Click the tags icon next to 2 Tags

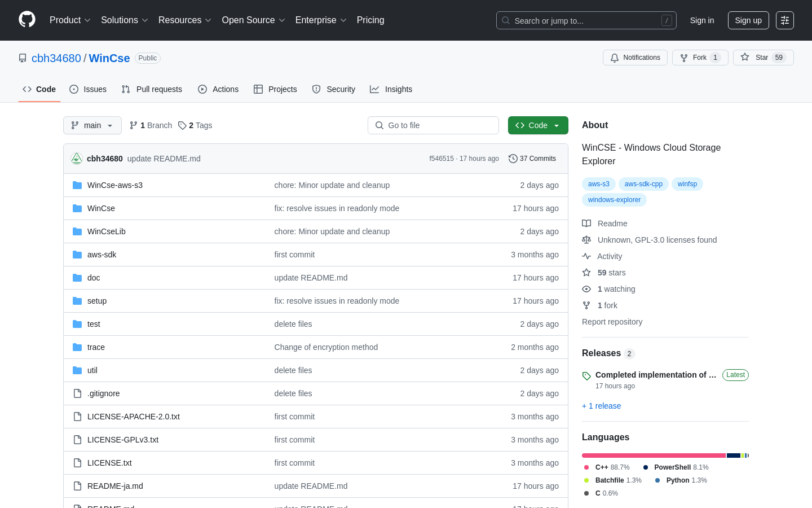182,125
